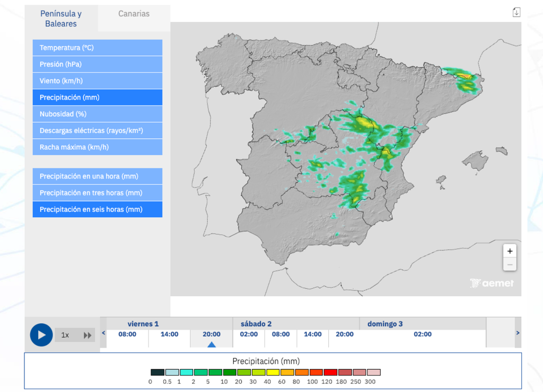Select Descargas eléctricas (rayos/km²) layer
The width and height of the screenshot is (543, 392).
pos(98,131)
